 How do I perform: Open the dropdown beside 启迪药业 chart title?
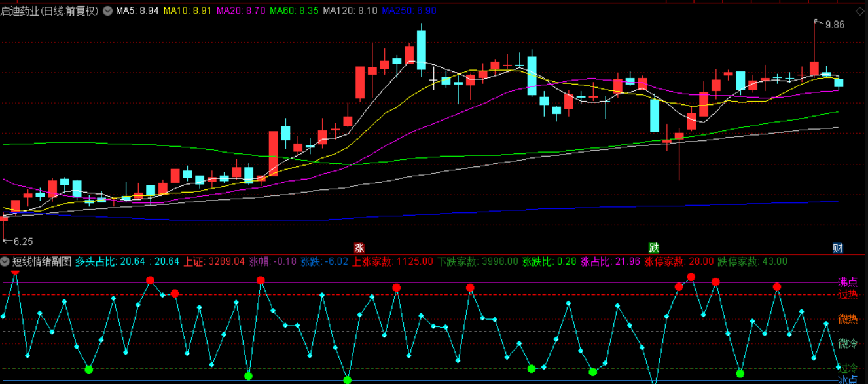pos(107,11)
